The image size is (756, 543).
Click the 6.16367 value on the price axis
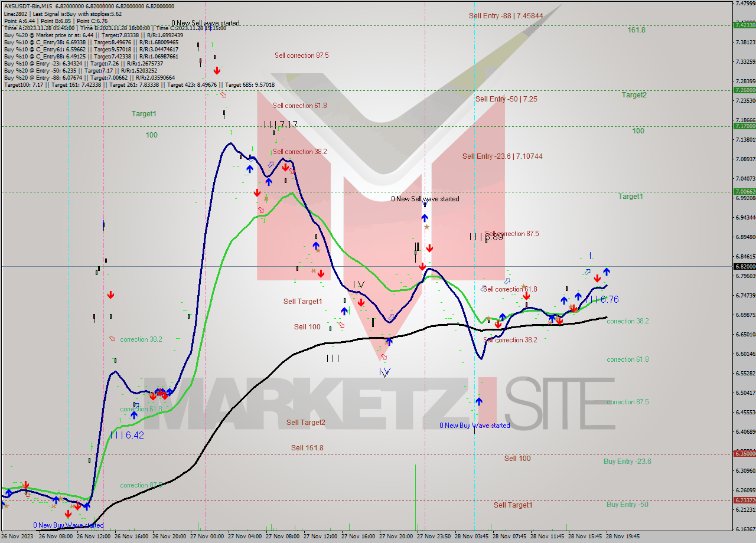tap(745, 529)
